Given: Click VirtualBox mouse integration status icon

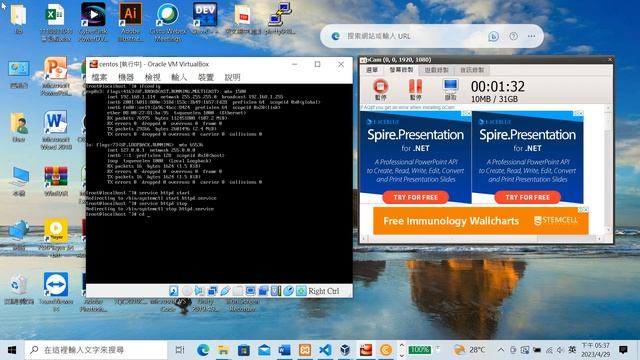Looking at the screenshot, I should (x=289, y=291).
